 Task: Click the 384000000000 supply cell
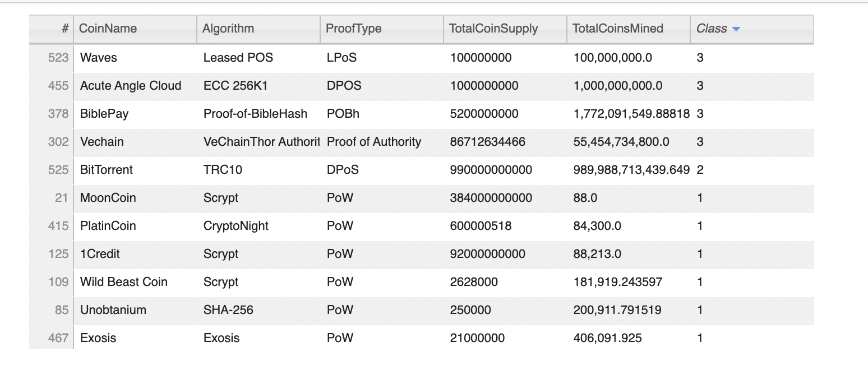[x=505, y=198]
